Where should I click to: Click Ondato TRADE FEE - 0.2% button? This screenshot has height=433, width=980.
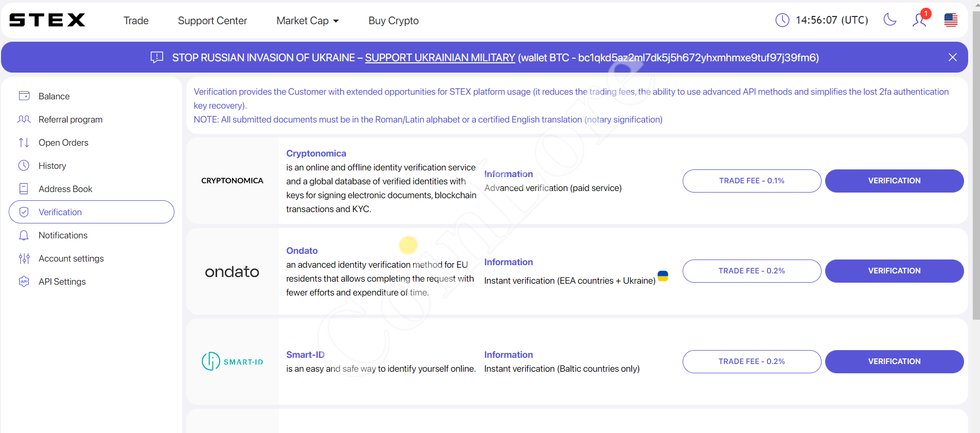click(752, 271)
